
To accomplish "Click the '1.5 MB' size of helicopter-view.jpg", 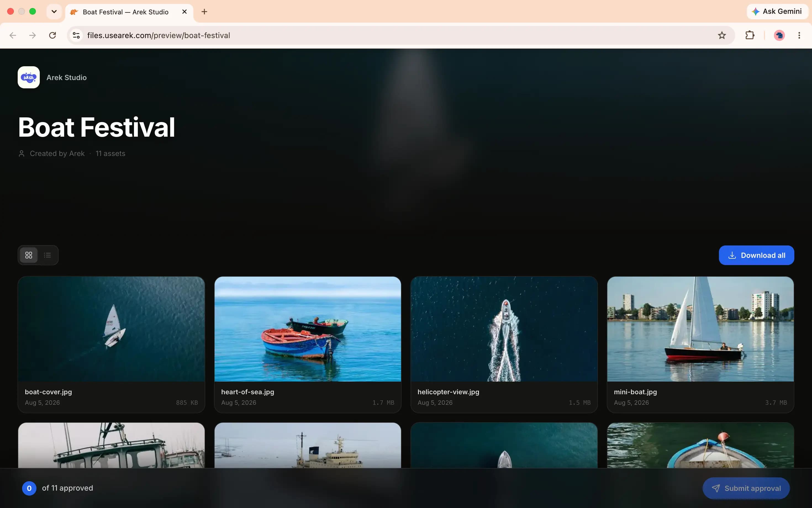I will pos(579,403).
